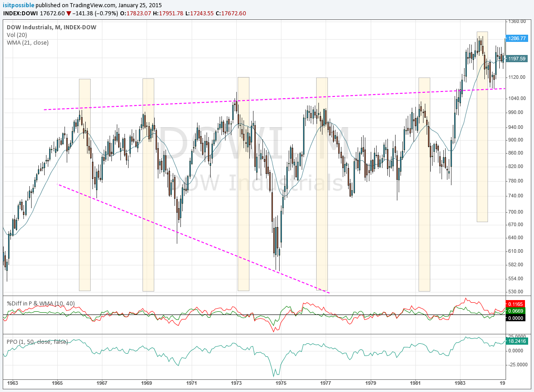Click the 670.00 price axis label
The height and width of the screenshot is (392, 534).
[x=516, y=224]
